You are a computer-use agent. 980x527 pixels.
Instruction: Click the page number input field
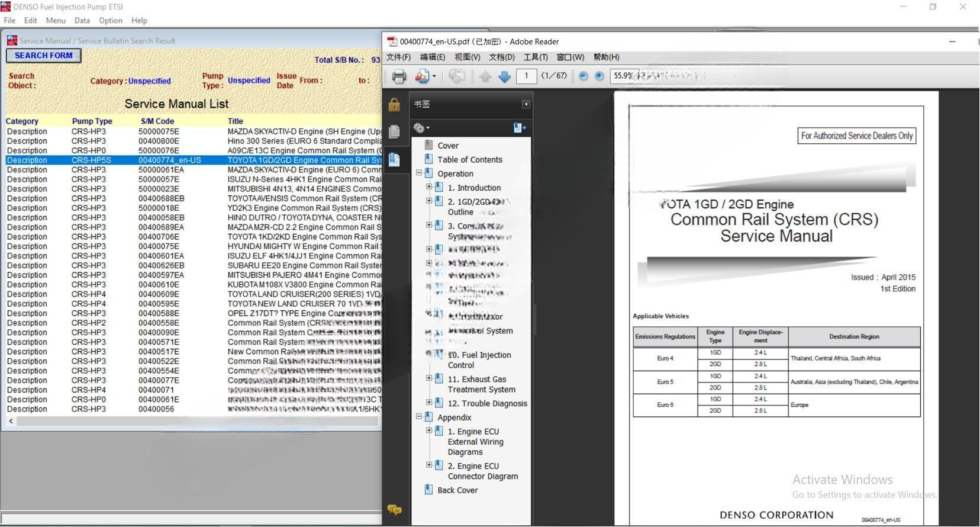526,76
